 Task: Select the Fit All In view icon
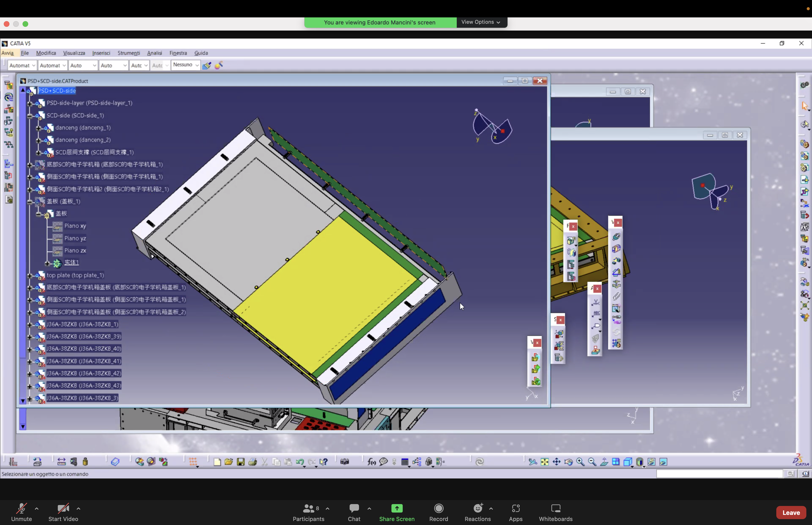tap(545, 462)
